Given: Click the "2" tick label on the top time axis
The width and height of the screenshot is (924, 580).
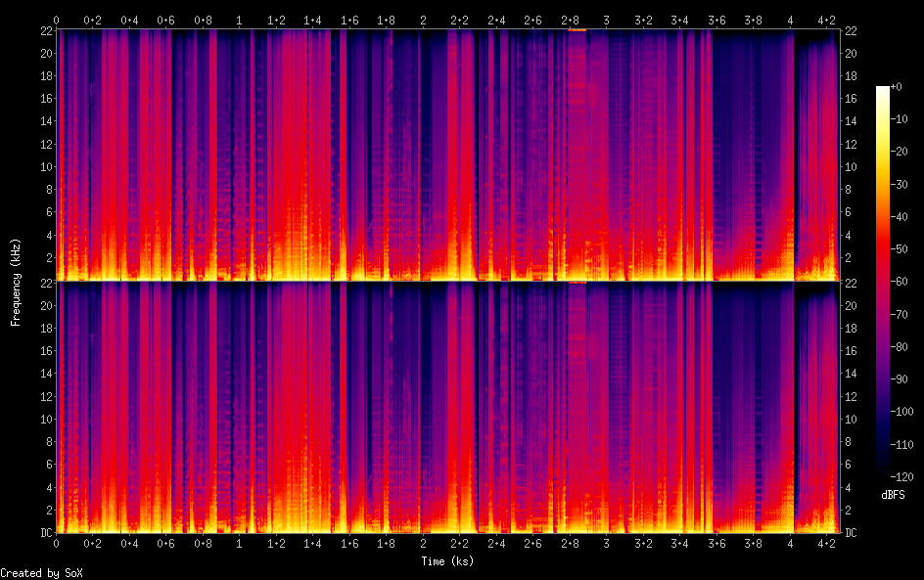Looking at the screenshot, I should pos(423,20).
